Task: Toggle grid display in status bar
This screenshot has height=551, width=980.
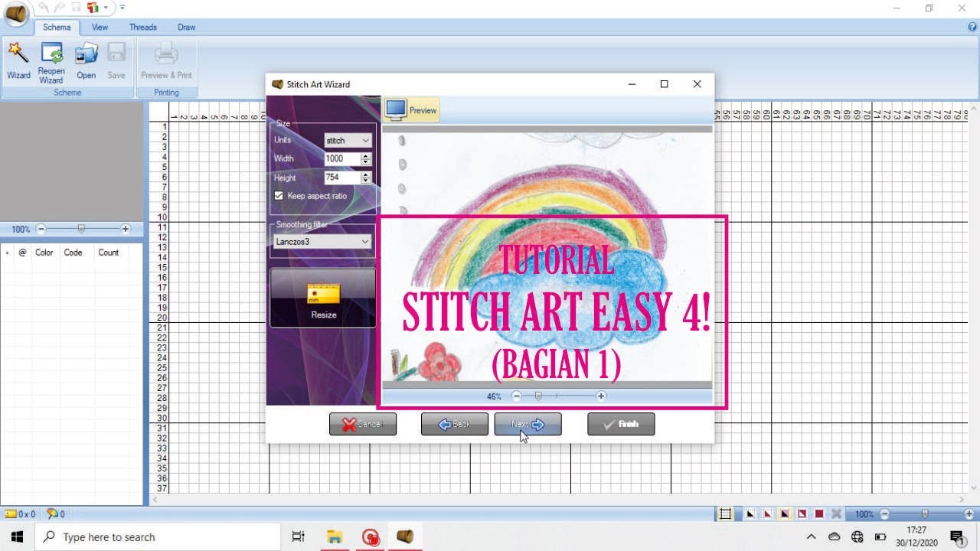Action: click(x=725, y=514)
